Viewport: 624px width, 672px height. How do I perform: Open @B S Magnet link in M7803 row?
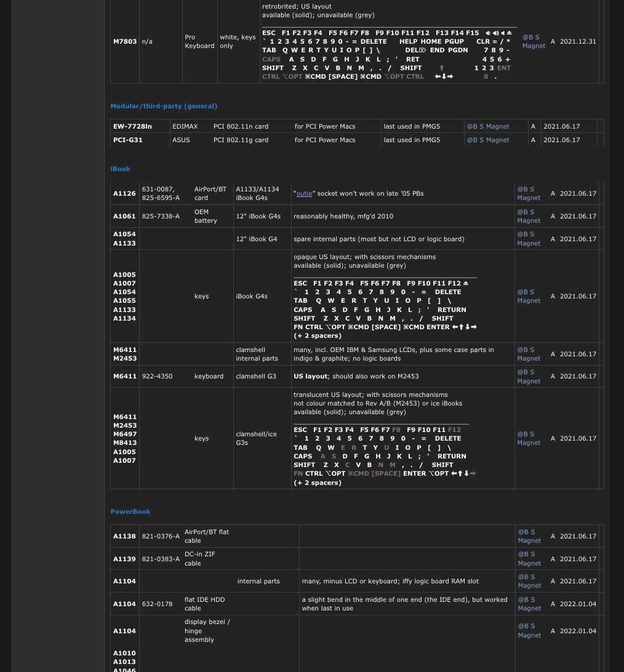(534, 42)
